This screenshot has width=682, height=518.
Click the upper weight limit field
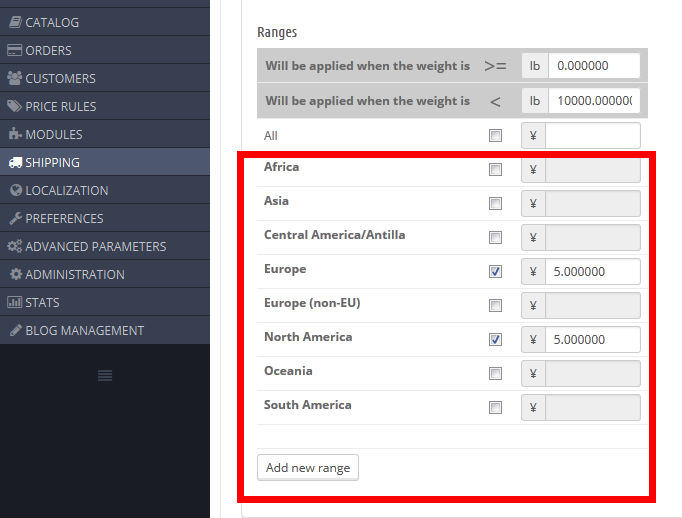point(593,101)
